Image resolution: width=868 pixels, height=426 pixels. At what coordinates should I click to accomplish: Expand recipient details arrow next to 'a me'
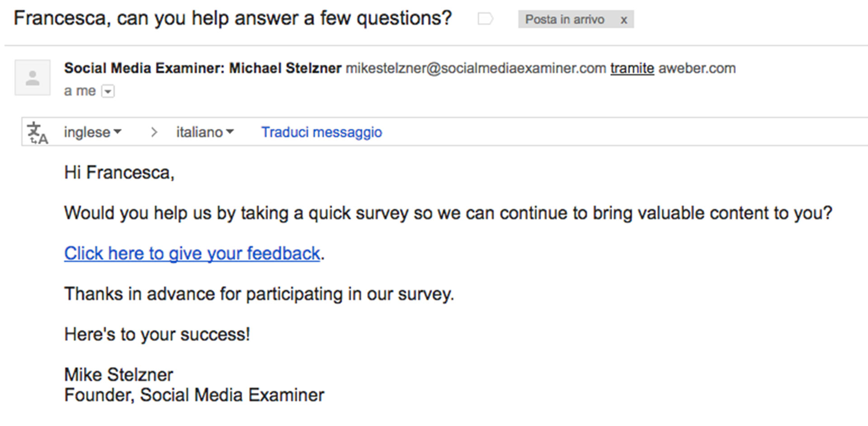click(108, 91)
